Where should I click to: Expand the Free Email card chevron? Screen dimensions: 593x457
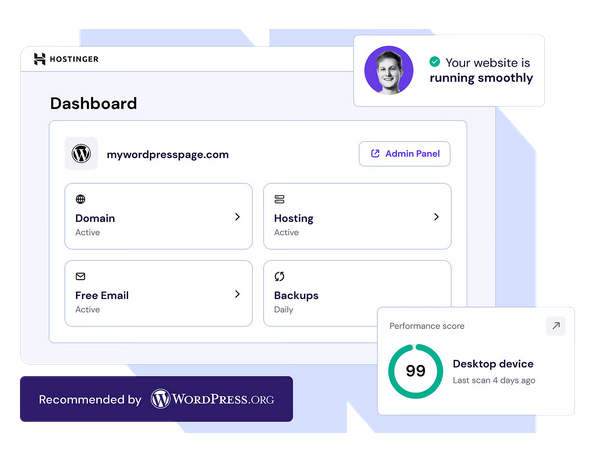point(237,294)
